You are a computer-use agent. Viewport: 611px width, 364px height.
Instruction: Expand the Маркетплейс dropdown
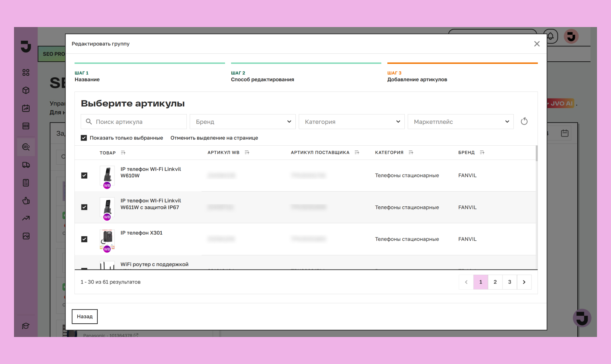460,122
